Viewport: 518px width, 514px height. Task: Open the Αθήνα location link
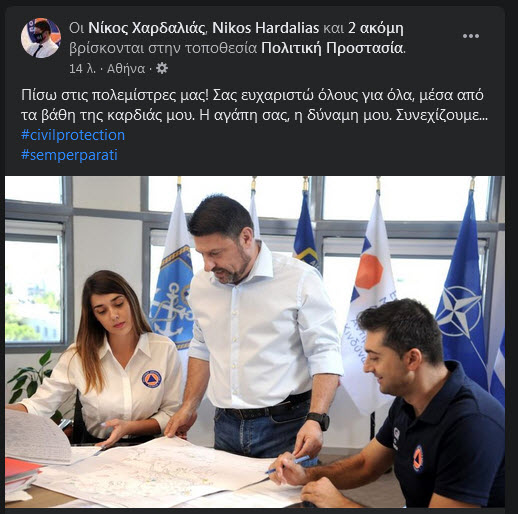[x=126, y=69]
